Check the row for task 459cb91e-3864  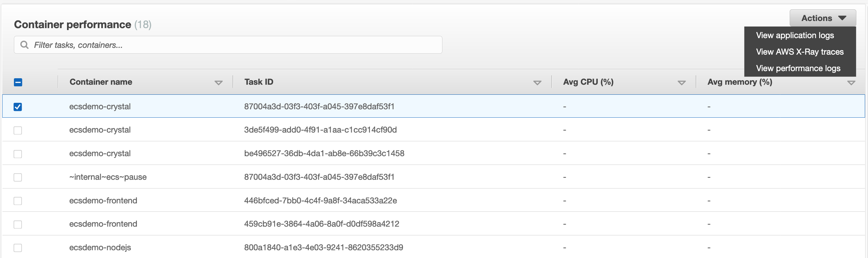(18, 224)
